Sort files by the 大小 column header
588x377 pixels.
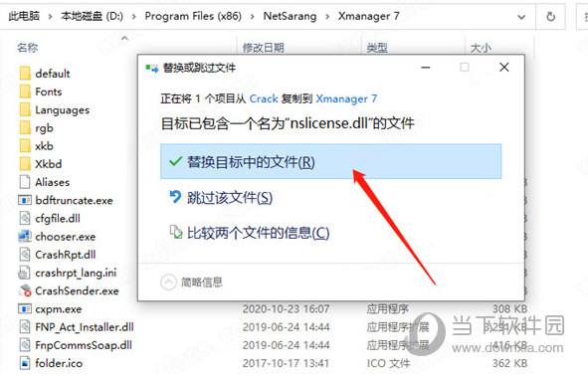(x=481, y=48)
